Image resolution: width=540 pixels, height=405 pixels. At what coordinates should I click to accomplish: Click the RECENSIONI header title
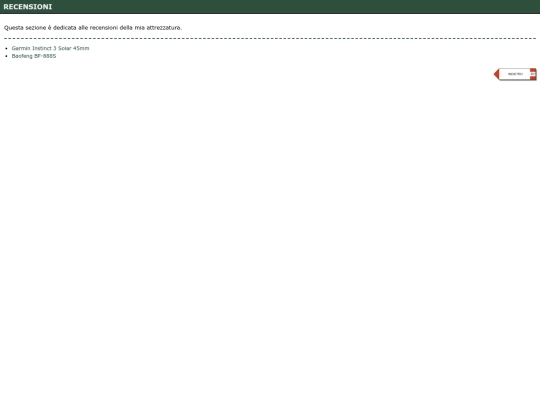pos(28,7)
